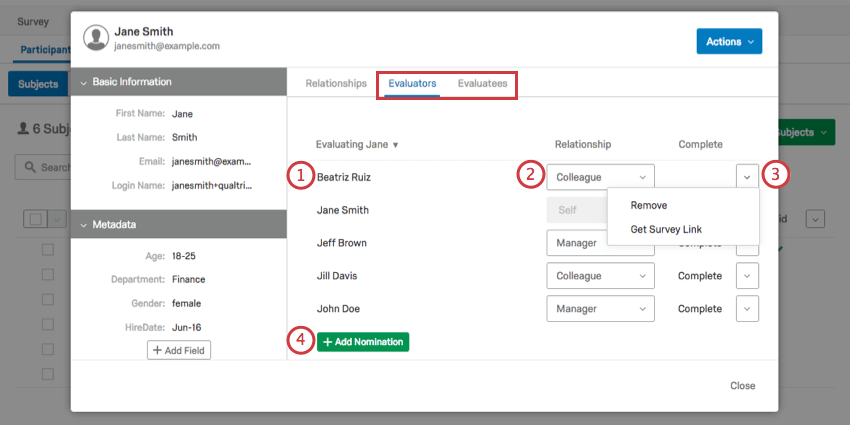Switch to the Evaluatees tab
This screenshot has height=425, width=850.
point(482,84)
